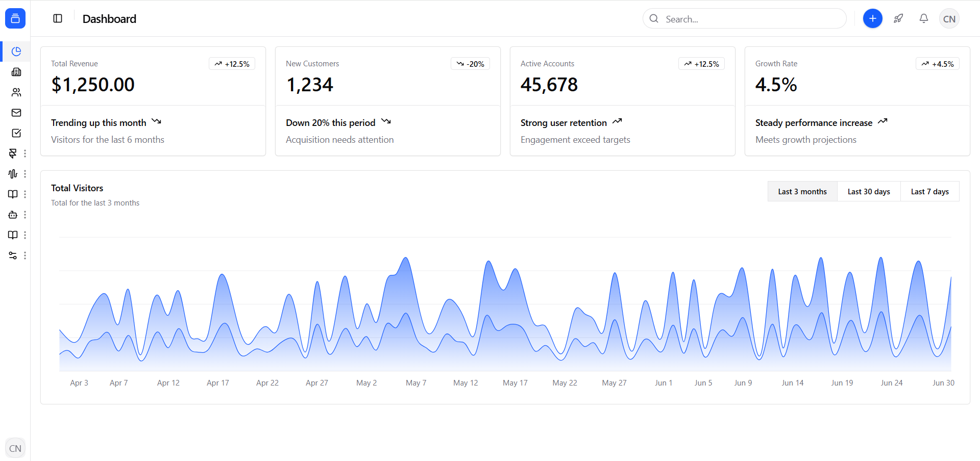Click the blue plus add button
Viewport: 980px width, 461px height.
tap(873, 19)
